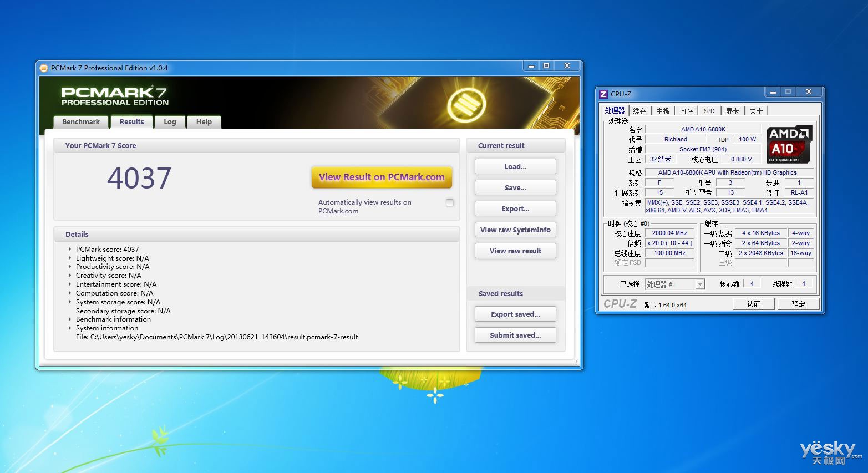The height and width of the screenshot is (473, 868).
Task: Click the Submit saved... button
Action: (x=515, y=335)
